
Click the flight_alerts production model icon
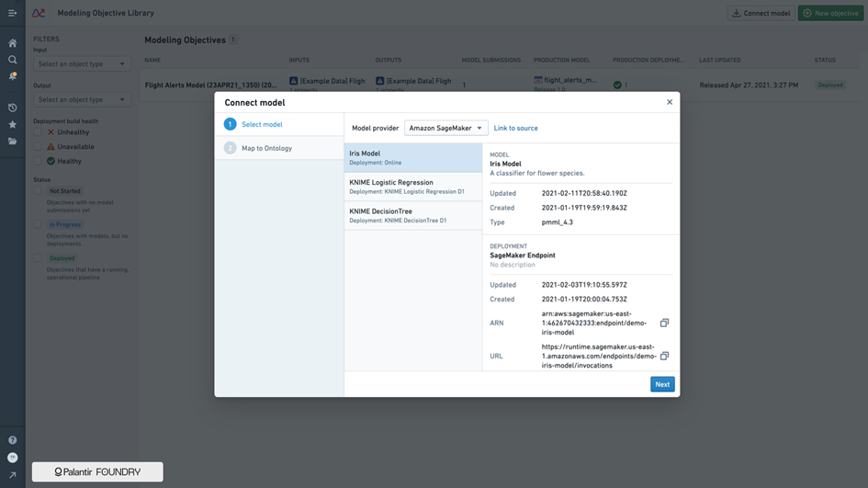pyautogui.click(x=537, y=80)
